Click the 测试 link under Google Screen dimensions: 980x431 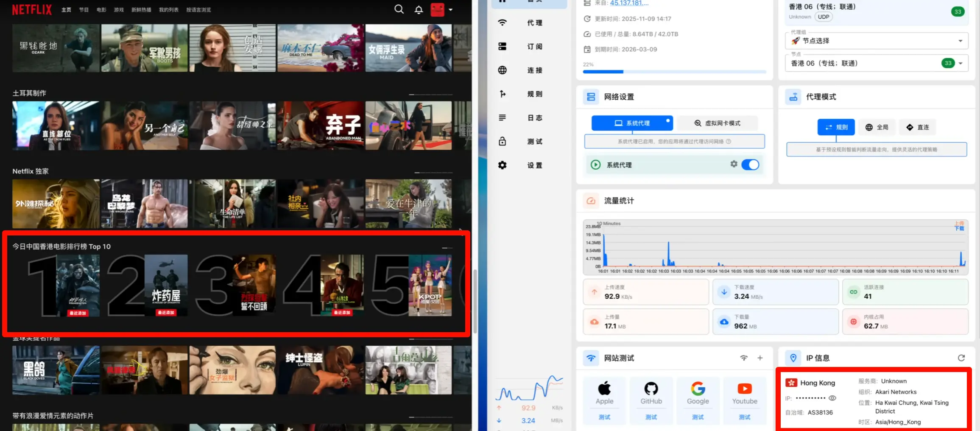(x=698, y=417)
